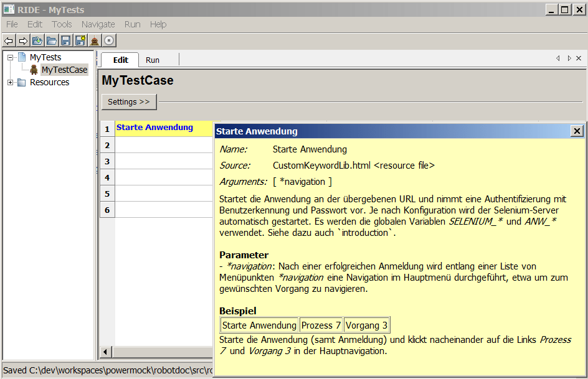
Task: Click the Stop test run toolbar icon
Action: click(109, 41)
